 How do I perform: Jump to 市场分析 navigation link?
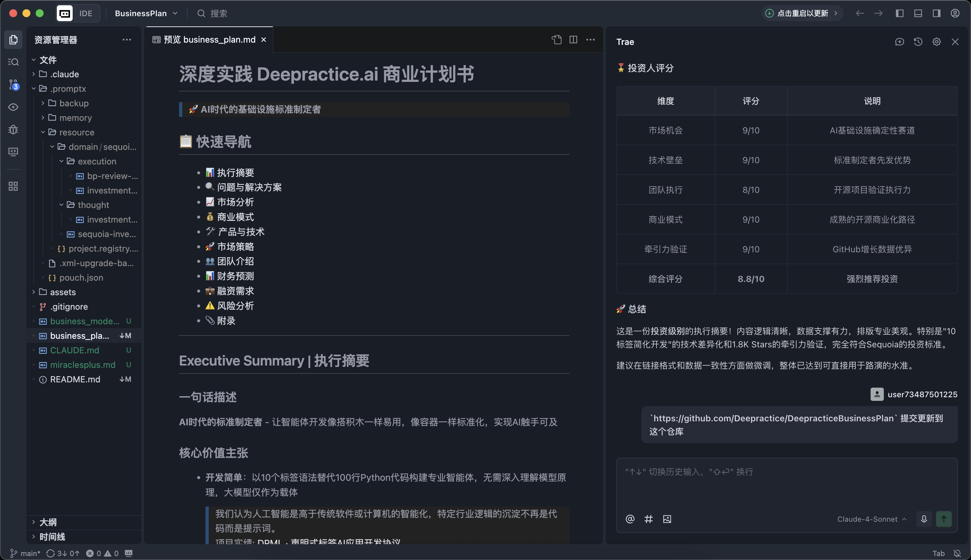[235, 202]
